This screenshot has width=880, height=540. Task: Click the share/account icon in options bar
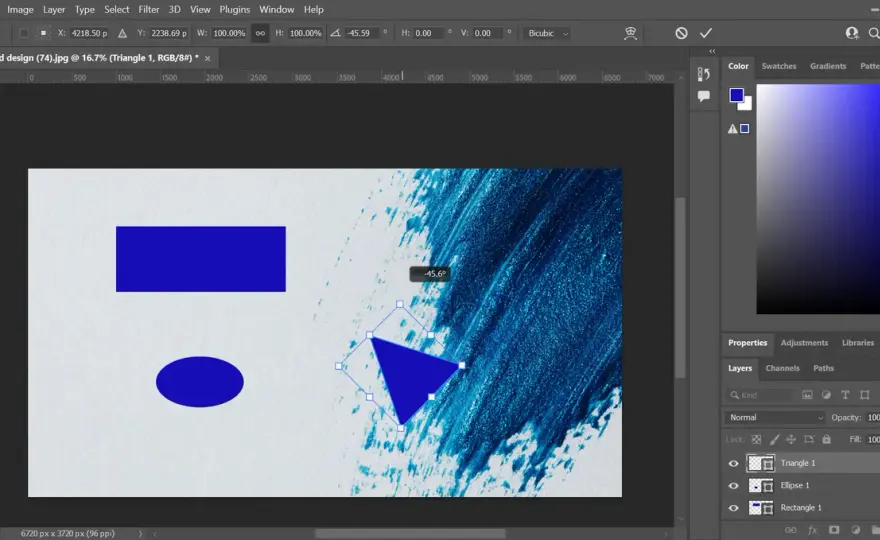tap(852, 33)
